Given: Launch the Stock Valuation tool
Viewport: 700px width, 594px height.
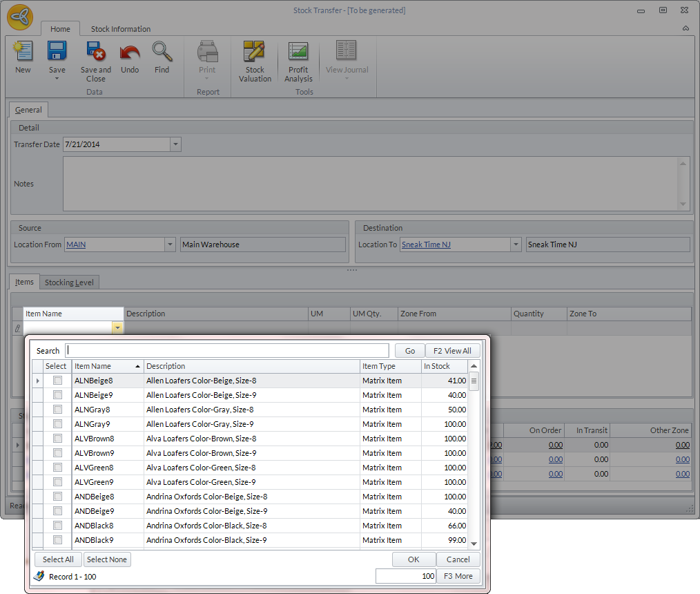Looking at the screenshot, I should coord(255,52).
